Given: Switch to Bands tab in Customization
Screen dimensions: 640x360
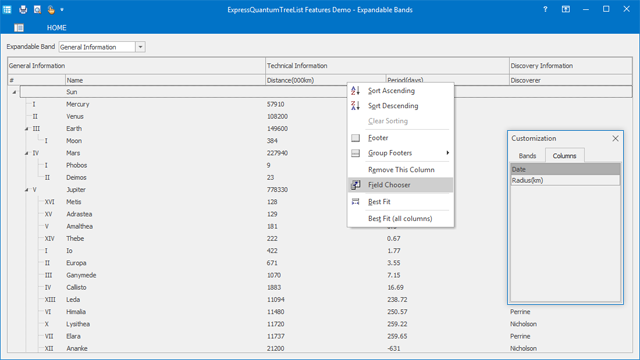Looking at the screenshot, I should [527, 156].
